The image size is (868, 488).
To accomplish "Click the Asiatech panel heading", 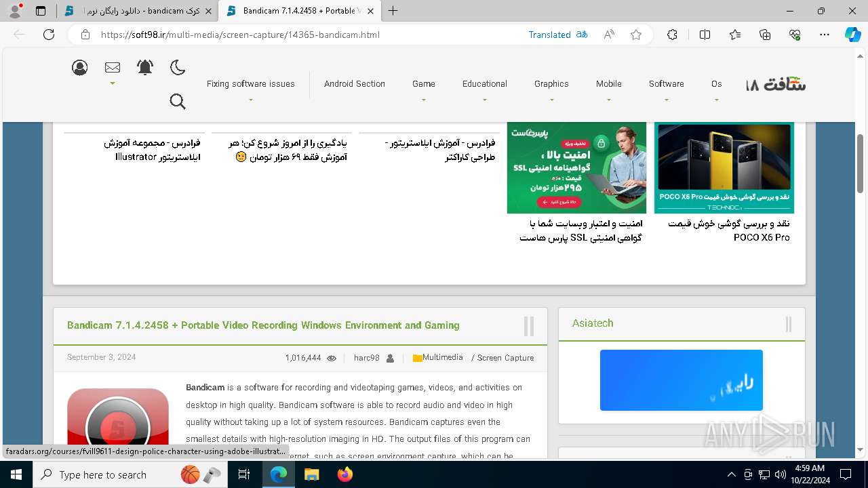I will [593, 323].
